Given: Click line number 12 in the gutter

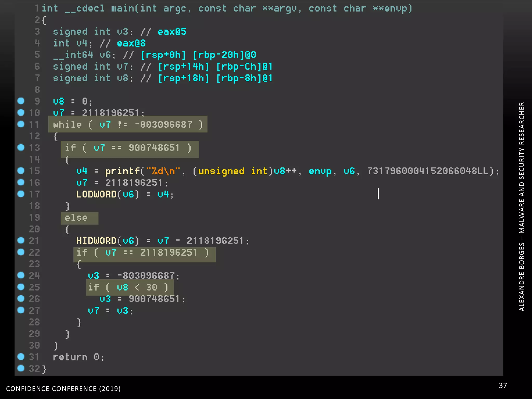Looking at the screenshot, I should [x=35, y=136].
